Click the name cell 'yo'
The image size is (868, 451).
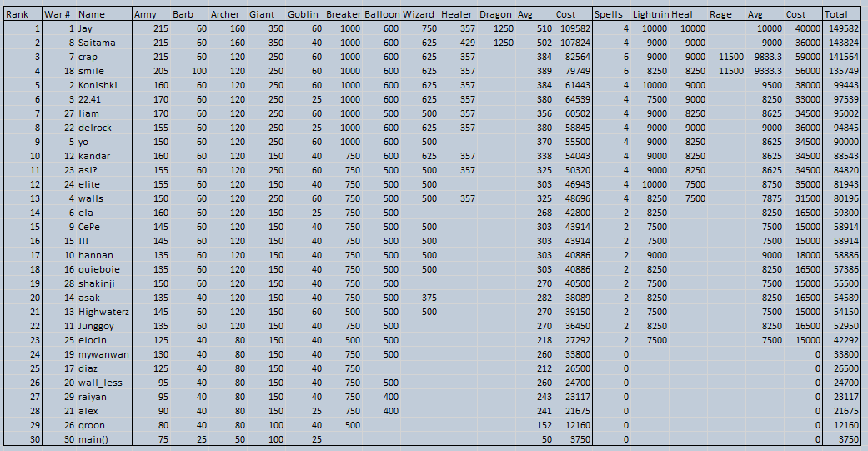(83, 143)
